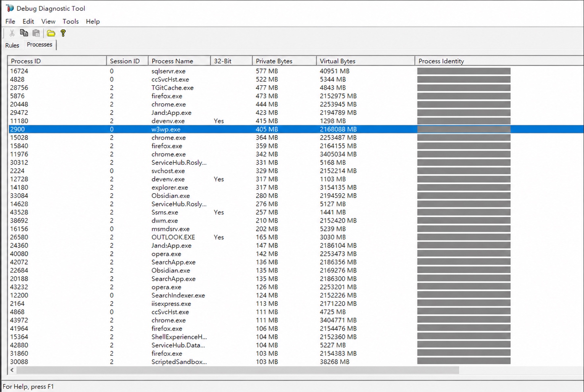Select opera.exe with process ID 40080

[296, 254]
